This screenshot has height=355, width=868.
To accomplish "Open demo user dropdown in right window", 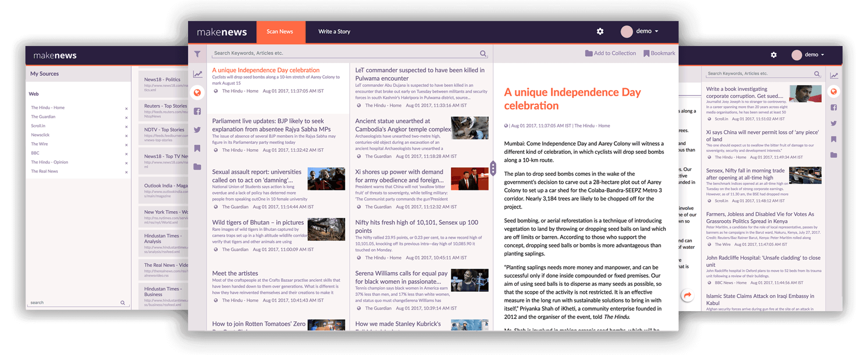I will point(815,55).
